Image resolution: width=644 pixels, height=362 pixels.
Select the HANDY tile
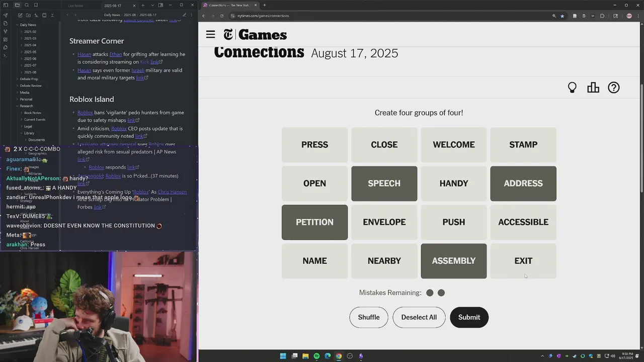click(x=454, y=184)
